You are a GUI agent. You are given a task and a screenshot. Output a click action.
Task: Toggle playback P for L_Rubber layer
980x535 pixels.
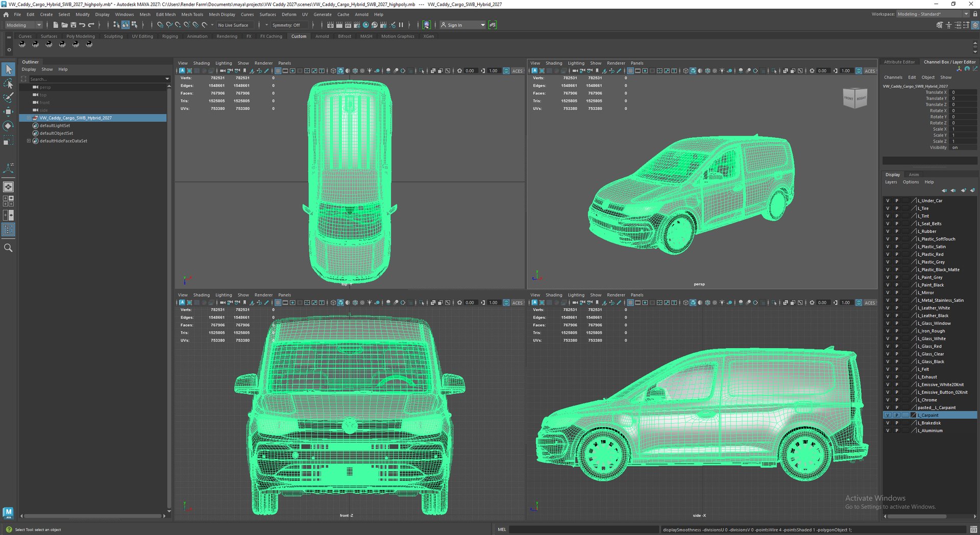(x=897, y=231)
